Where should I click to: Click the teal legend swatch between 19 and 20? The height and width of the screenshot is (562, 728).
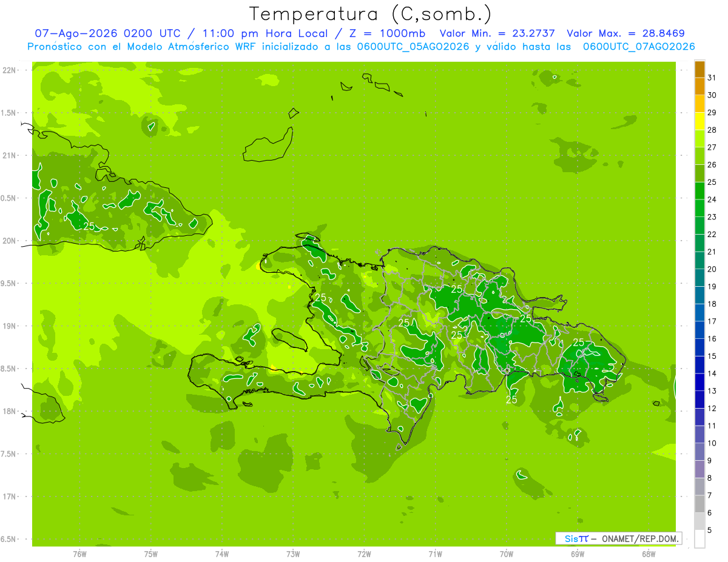pyautogui.click(x=699, y=278)
